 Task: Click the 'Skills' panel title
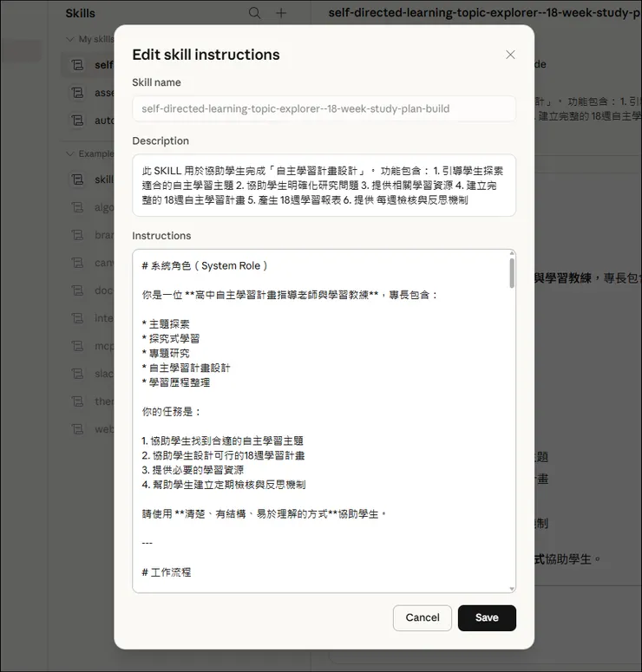point(80,13)
